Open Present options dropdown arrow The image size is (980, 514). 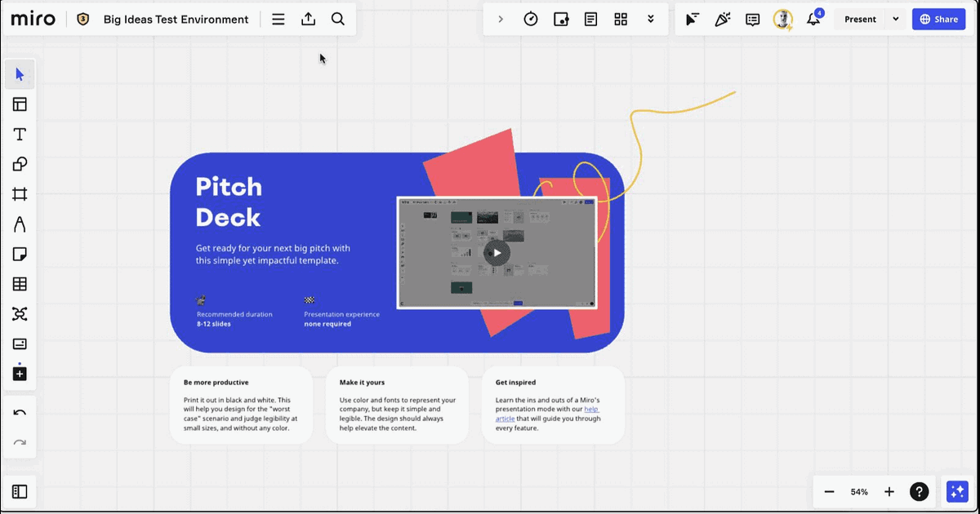(x=896, y=19)
